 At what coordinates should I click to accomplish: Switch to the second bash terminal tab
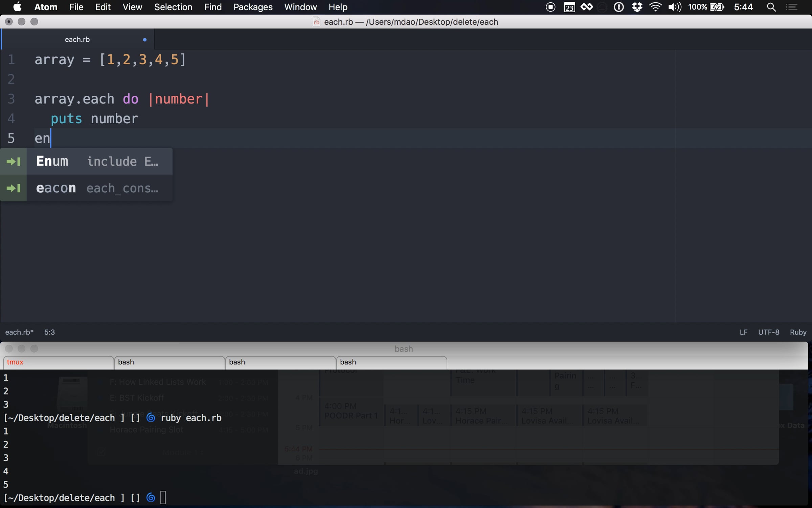pyautogui.click(x=169, y=362)
